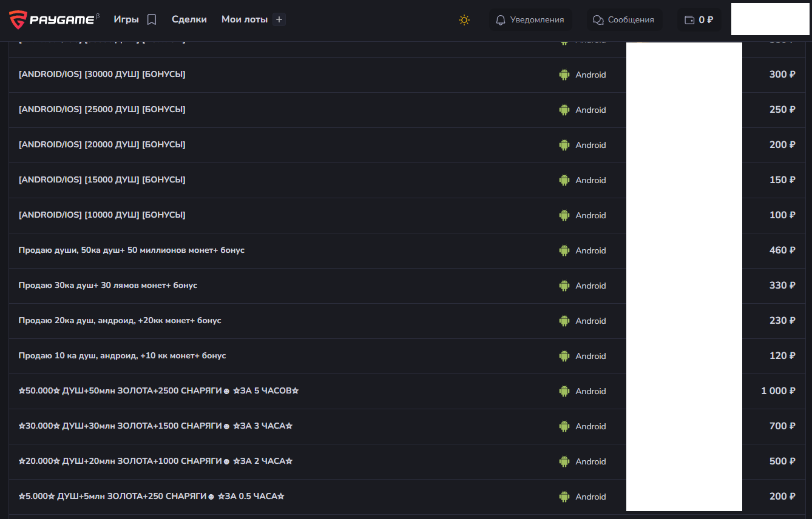Click Android label in 5.000 ДУШ row

[590, 497]
